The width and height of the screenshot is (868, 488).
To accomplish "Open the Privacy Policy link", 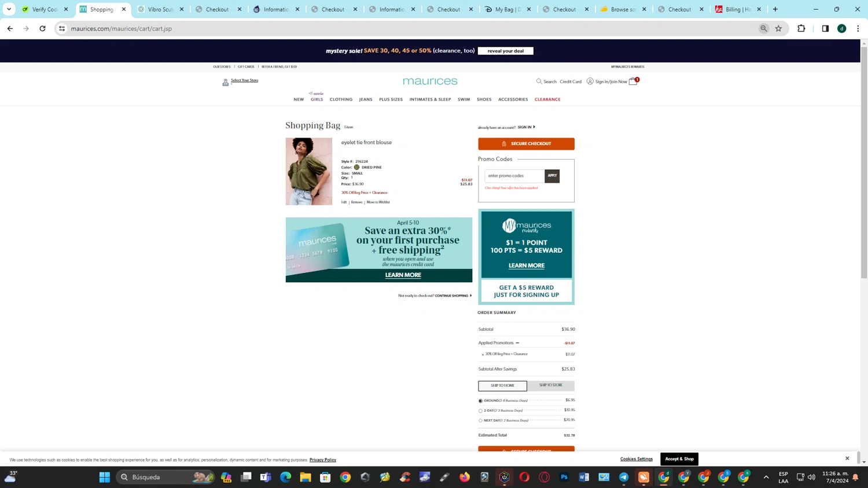I will tap(323, 460).
